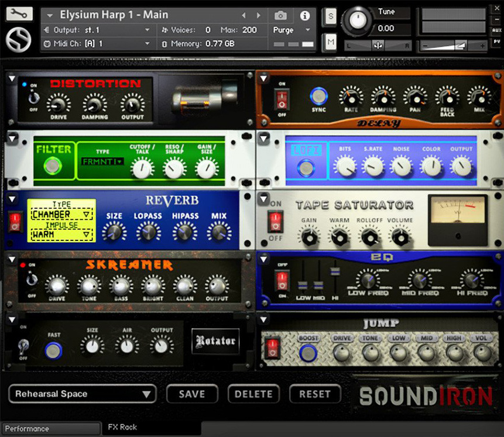Click the Soundiron circular logo emblem
Screen dimensions: 504x437
pos(18,40)
